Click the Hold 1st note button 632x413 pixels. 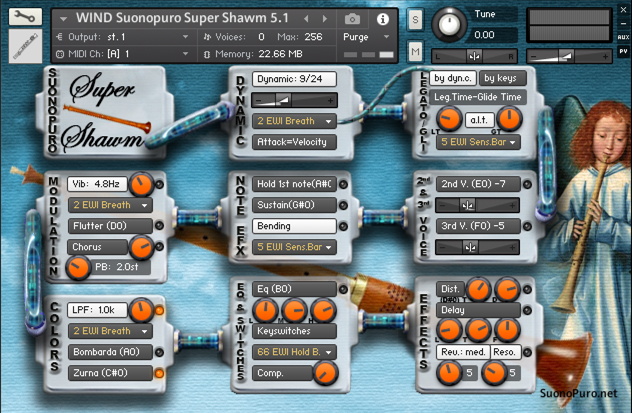pyautogui.click(x=294, y=184)
